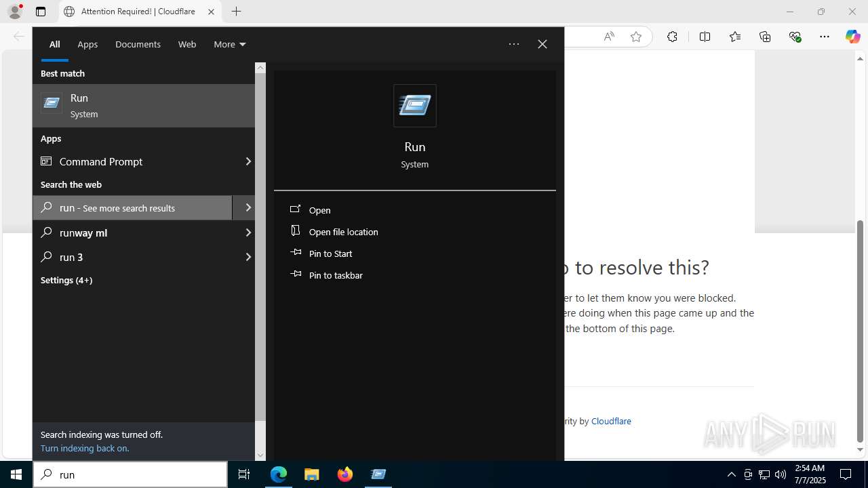Screen dimensions: 868x488
Task: Select the All search filter tab
Action: pos(55,44)
